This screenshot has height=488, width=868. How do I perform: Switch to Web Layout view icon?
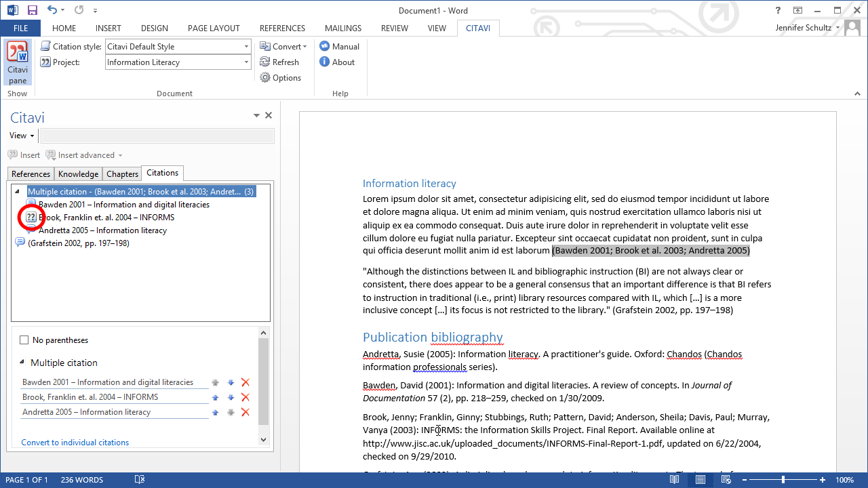click(x=726, y=479)
